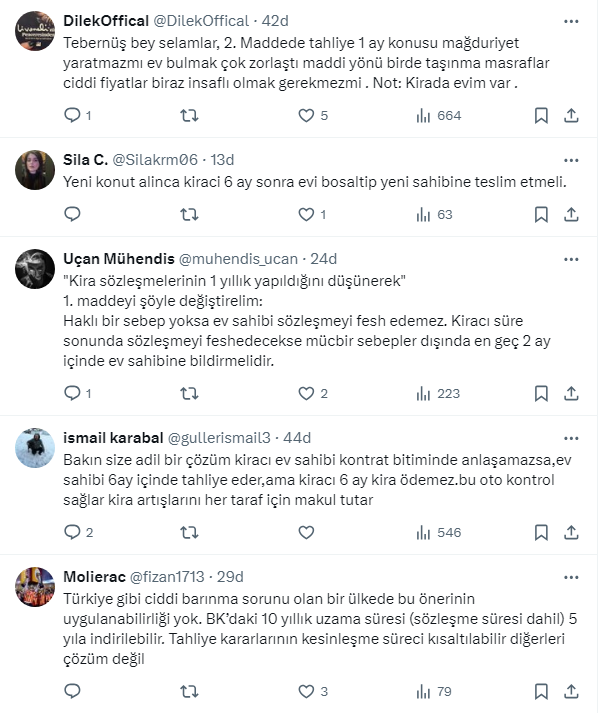Screen dimensions: 601x713
Task: Open more options on Sila C.'s tweet
Action: [573, 158]
